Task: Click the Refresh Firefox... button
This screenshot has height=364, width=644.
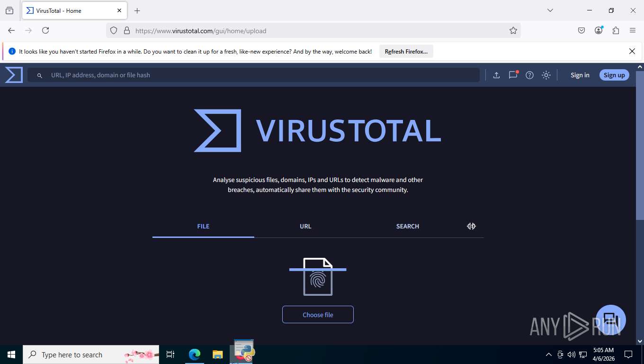Action: point(406,51)
